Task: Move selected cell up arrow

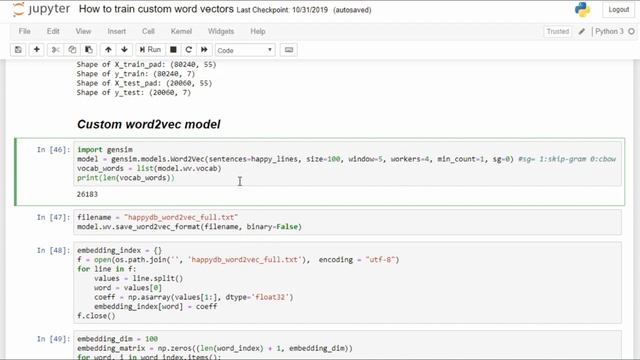Action: [108, 50]
